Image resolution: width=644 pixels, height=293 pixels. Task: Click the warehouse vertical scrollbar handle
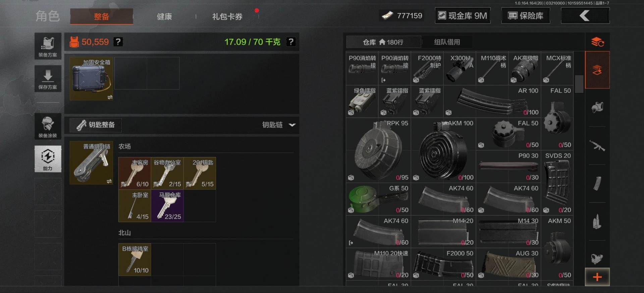pos(579,84)
